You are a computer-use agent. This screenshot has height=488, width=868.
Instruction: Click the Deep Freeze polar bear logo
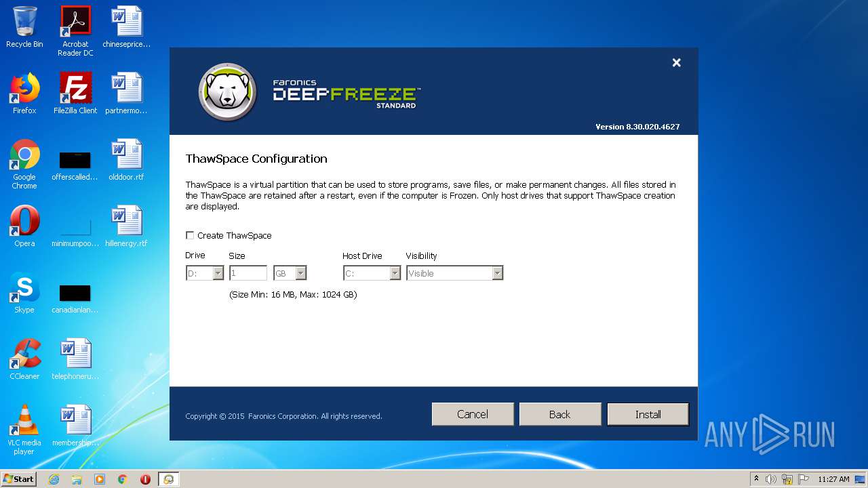coord(228,92)
